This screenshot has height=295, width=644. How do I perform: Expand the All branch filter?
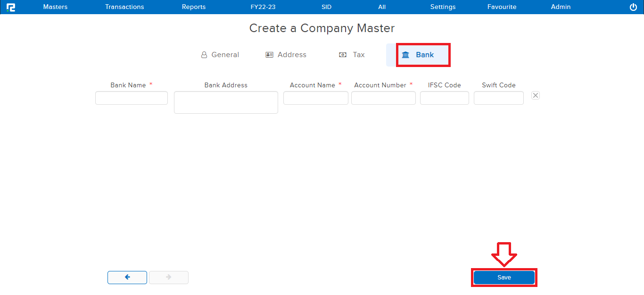tap(382, 7)
